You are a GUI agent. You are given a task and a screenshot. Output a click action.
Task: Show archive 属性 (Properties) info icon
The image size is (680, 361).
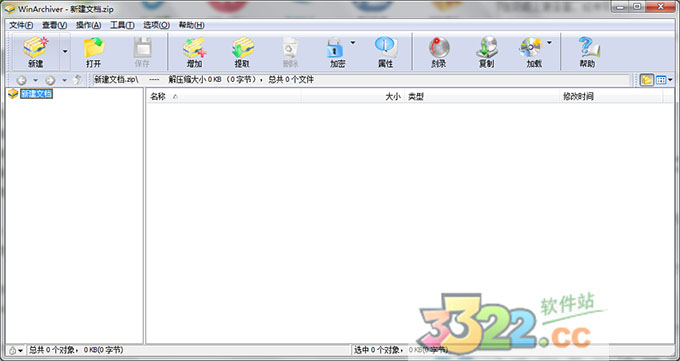386,47
